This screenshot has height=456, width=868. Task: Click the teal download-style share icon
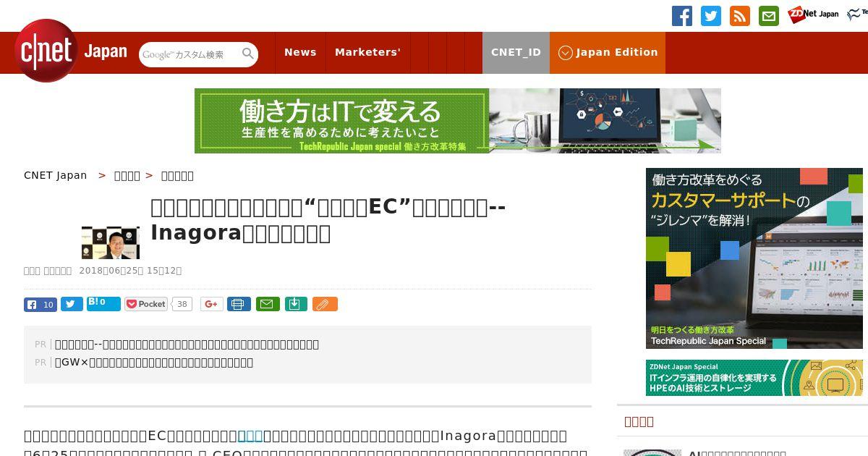[295, 304]
